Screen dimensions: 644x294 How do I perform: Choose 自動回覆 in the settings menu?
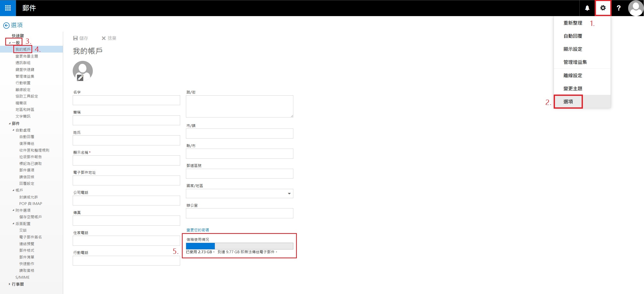click(573, 36)
